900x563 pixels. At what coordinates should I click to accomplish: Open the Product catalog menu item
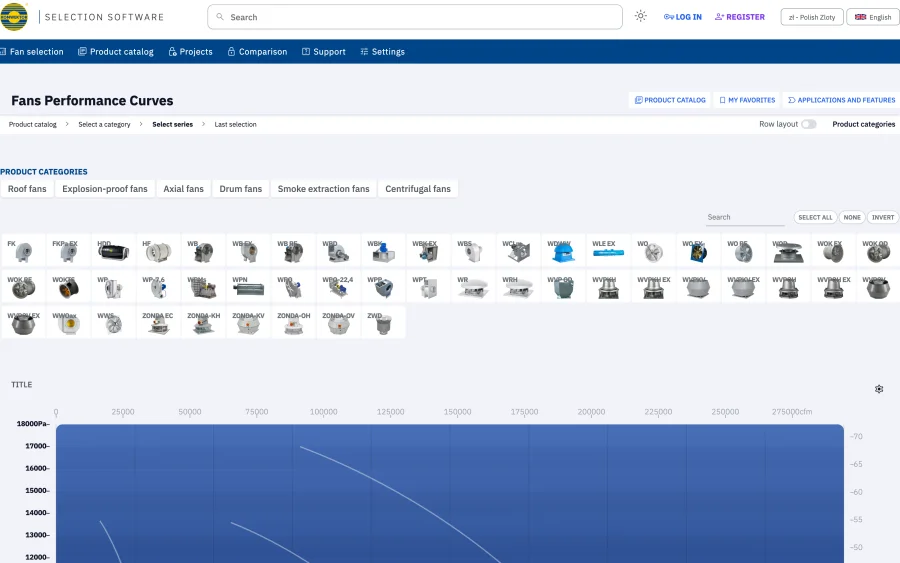tap(116, 52)
